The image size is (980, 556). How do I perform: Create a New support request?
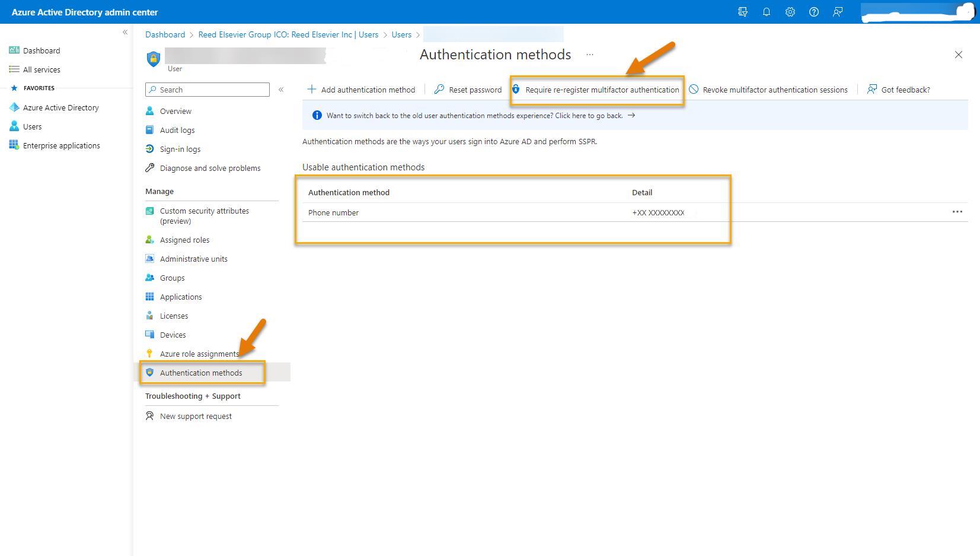[x=196, y=416]
